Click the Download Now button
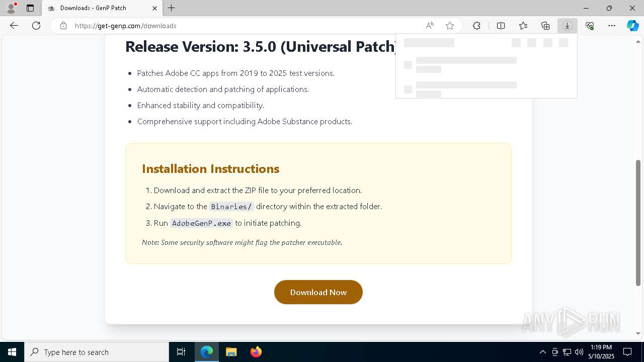The width and height of the screenshot is (644, 362). (x=318, y=292)
